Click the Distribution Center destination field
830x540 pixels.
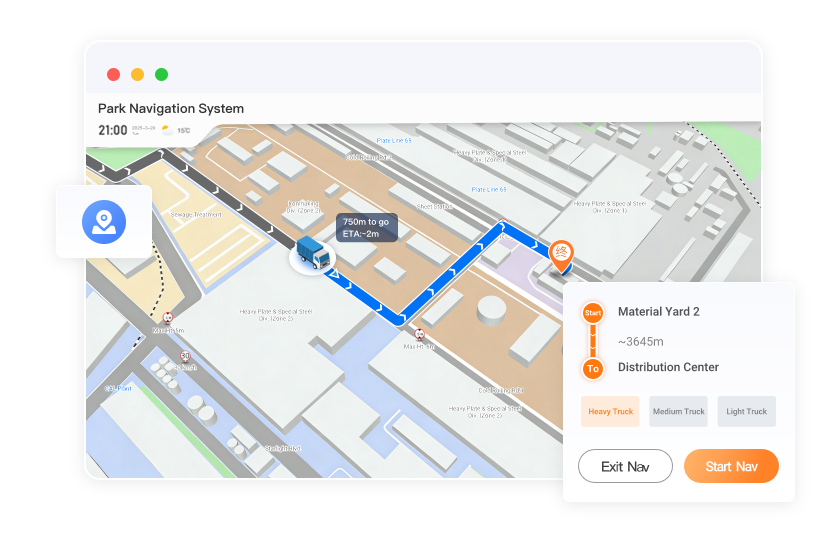pos(667,367)
